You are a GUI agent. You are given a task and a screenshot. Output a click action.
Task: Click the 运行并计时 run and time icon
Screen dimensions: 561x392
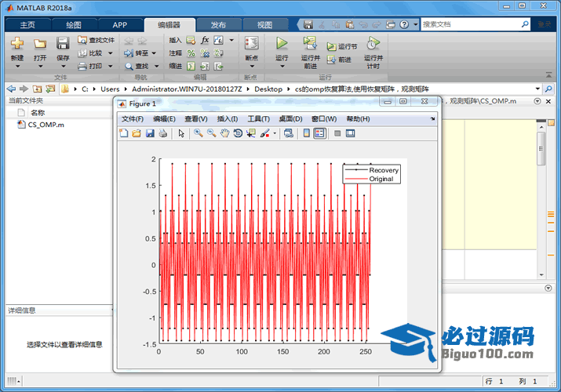373,44
